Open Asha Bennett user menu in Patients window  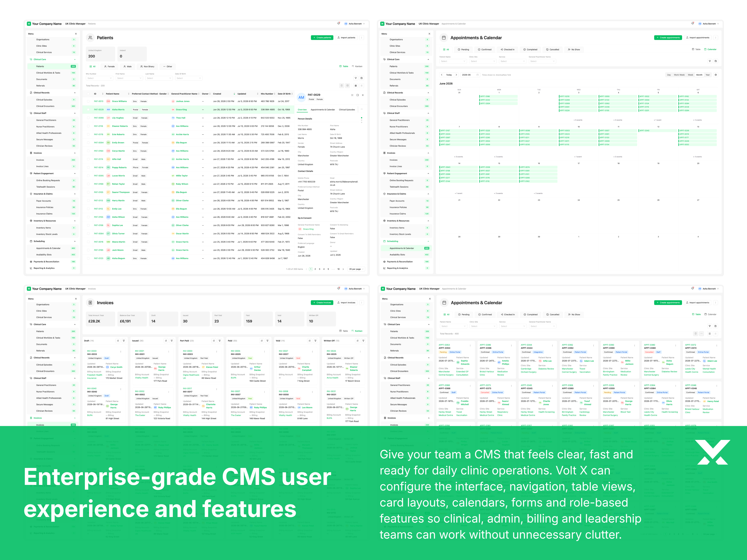pos(355,24)
